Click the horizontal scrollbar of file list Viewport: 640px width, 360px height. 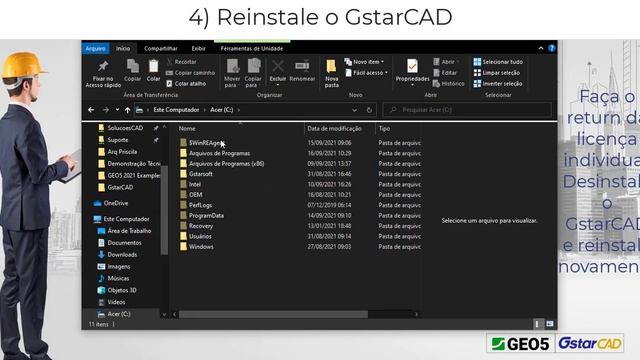coord(273,314)
